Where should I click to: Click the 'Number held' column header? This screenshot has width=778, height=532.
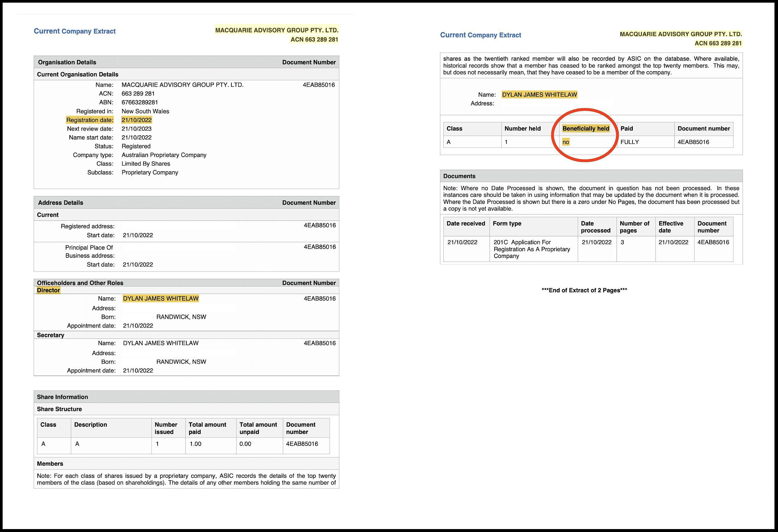tap(523, 129)
